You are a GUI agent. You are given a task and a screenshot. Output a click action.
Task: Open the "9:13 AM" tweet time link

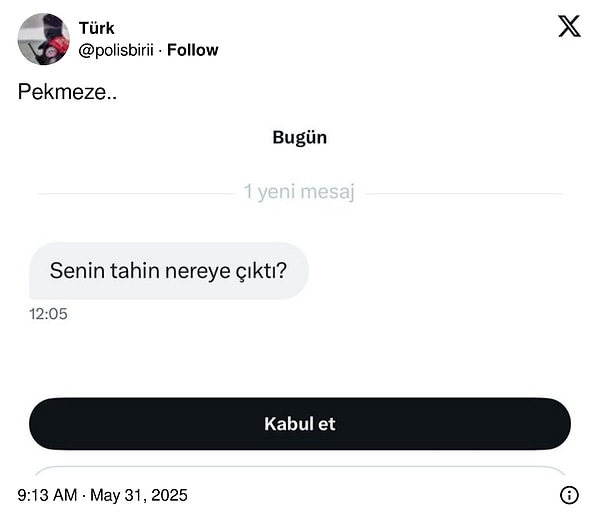pyautogui.click(x=46, y=495)
